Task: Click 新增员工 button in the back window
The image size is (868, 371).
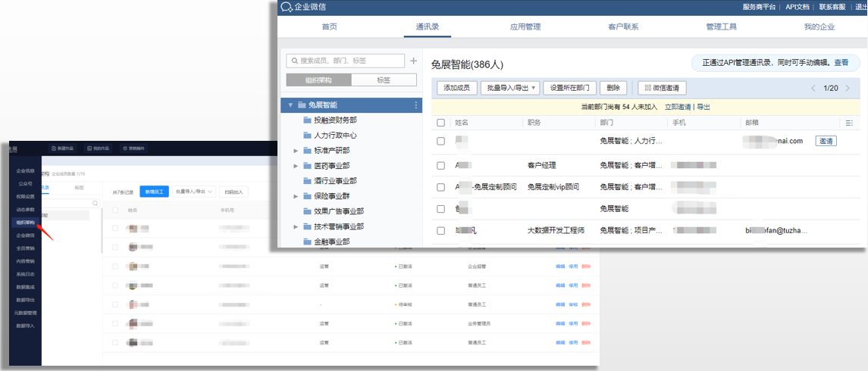Action: pyautogui.click(x=154, y=192)
